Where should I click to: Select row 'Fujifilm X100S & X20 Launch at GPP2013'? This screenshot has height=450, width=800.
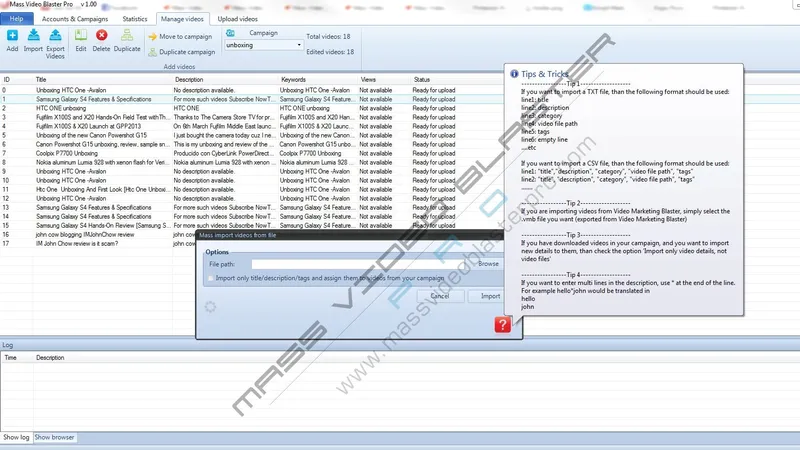[x=250, y=126]
